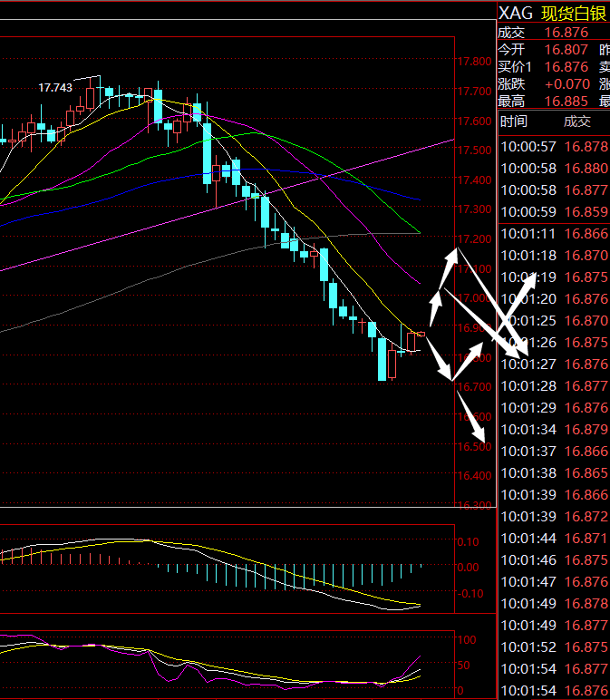The image size is (610, 700).
Task: Select the tick row at 10:01:47
Action: click(x=554, y=582)
